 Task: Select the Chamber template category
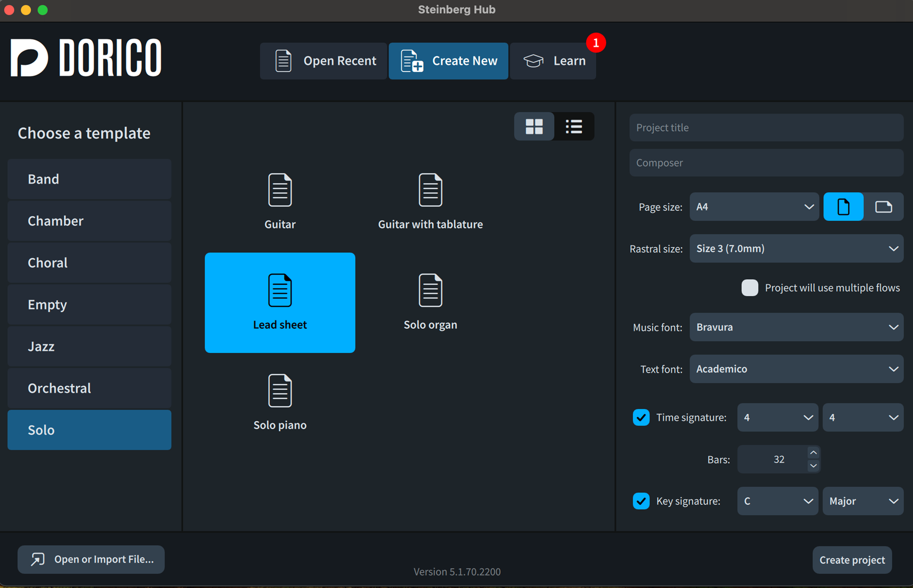89,221
